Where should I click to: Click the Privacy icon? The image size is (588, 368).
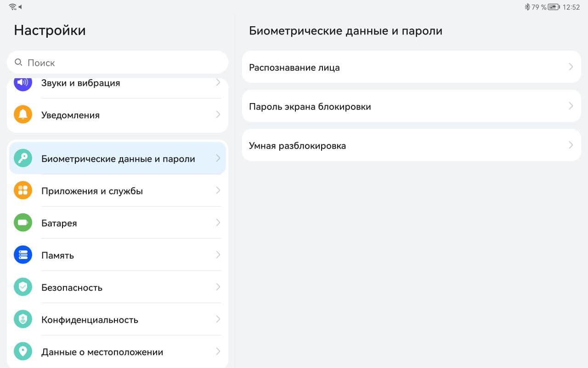(23, 319)
